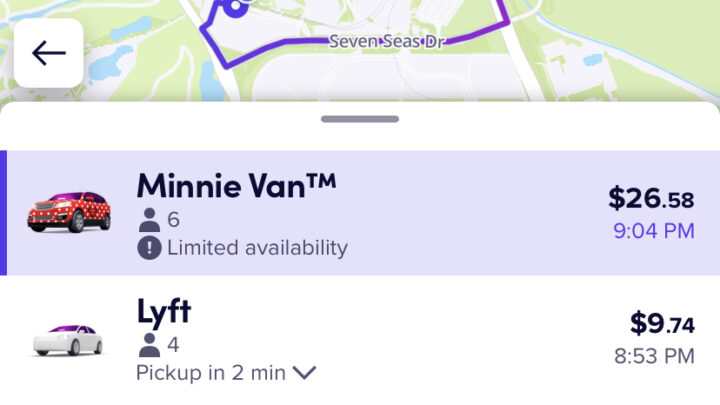720x405 pixels.
Task: Click the Minnie Van title text
Action: [x=236, y=186]
